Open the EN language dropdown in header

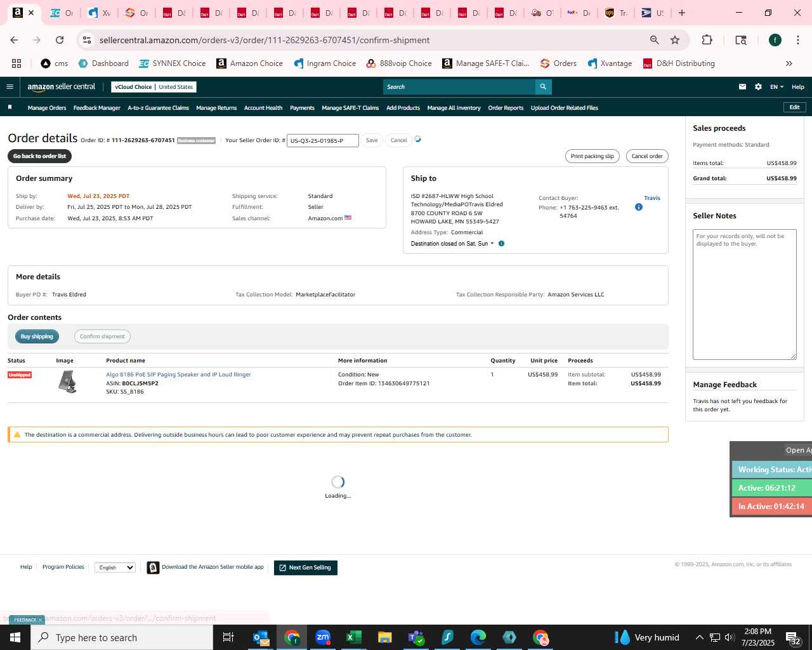[776, 87]
